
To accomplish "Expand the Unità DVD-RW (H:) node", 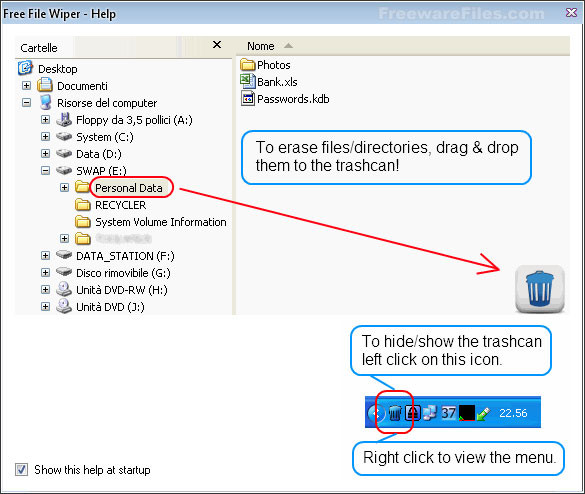I will point(45,289).
